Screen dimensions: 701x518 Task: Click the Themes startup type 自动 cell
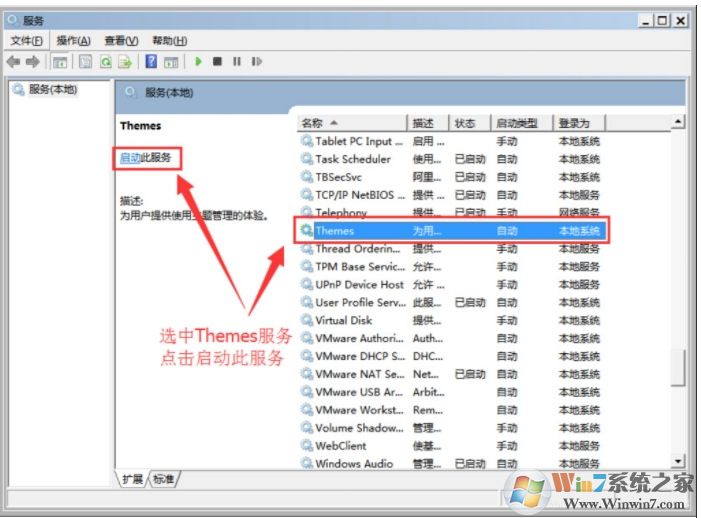(507, 231)
